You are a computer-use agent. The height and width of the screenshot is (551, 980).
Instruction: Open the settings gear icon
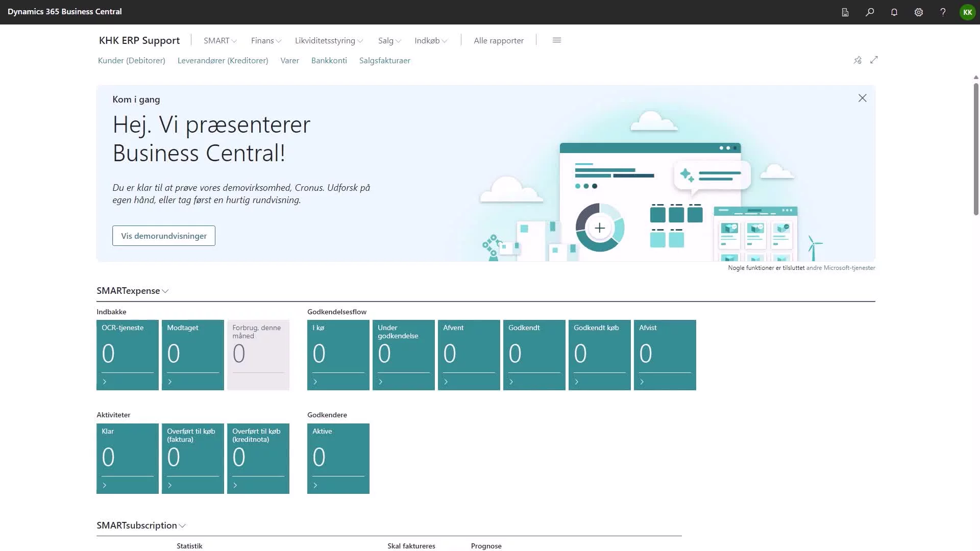coord(919,12)
